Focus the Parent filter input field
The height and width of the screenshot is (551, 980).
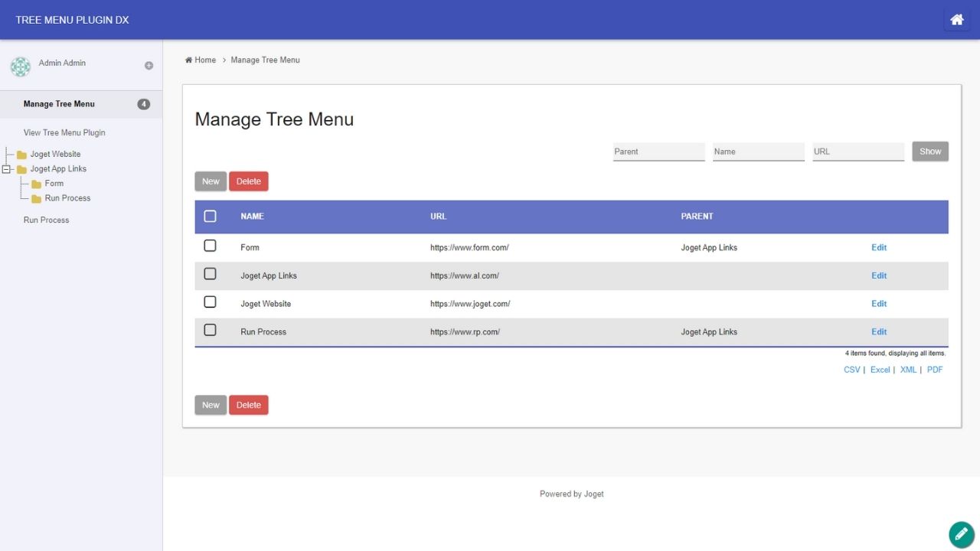click(658, 152)
